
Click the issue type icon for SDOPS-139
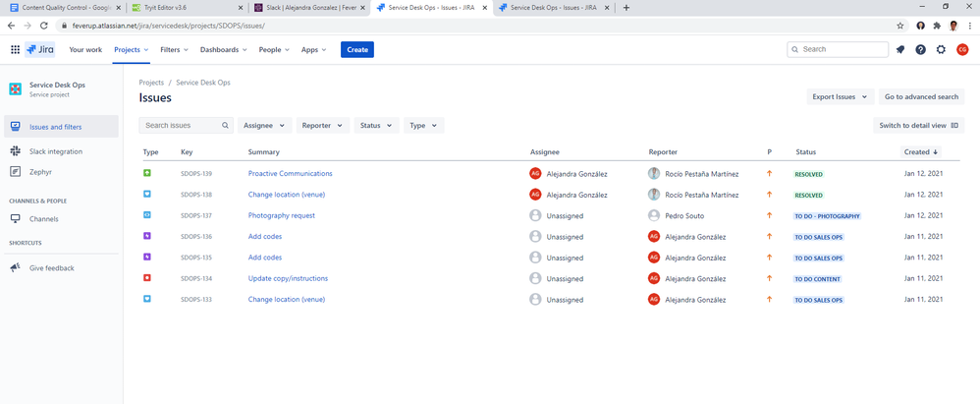[x=147, y=173]
